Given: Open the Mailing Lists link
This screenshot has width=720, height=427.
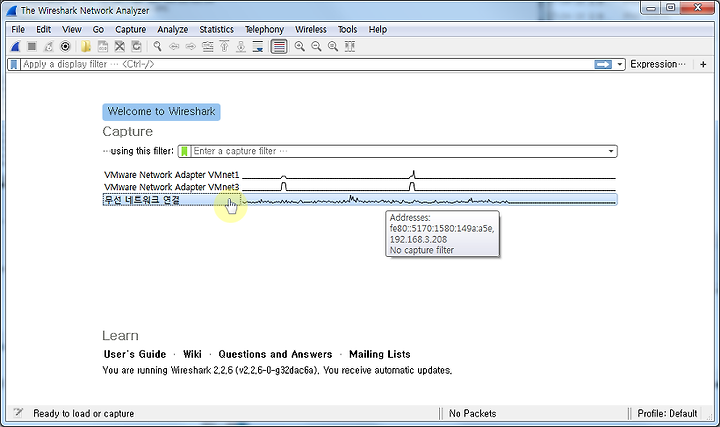Looking at the screenshot, I should [380, 354].
